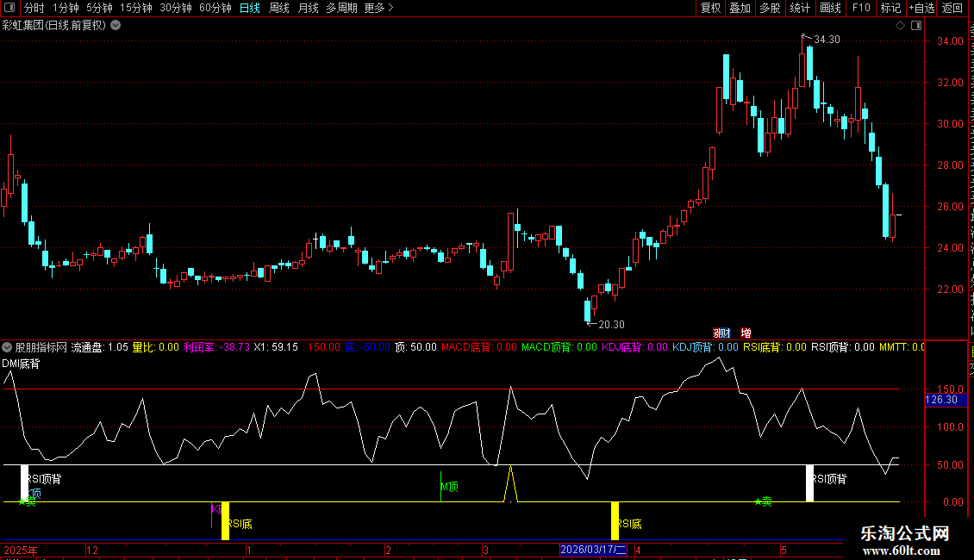Click the KDJ顶背: 0.00 label
974x560 pixels.
(705, 347)
